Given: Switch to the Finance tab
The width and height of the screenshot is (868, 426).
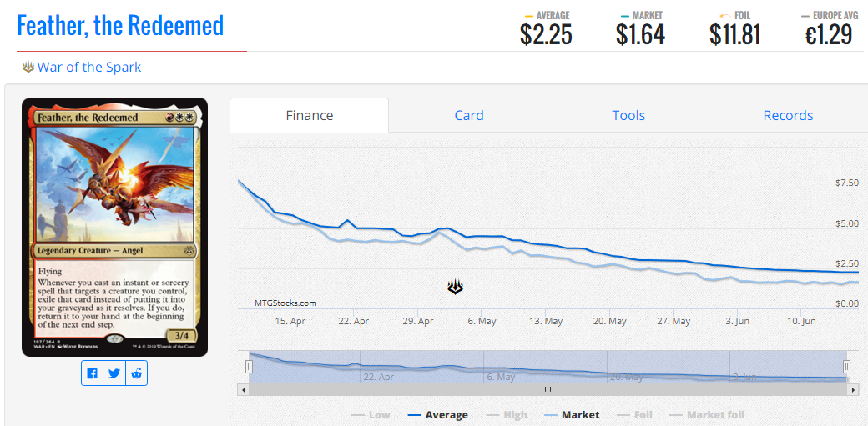Looking at the screenshot, I should pyautogui.click(x=310, y=115).
